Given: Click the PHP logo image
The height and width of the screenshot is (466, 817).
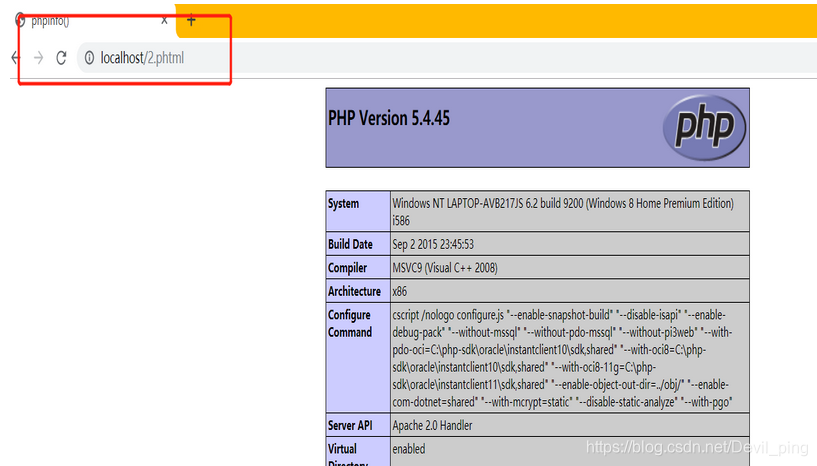Looking at the screenshot, I should (704, 127).
